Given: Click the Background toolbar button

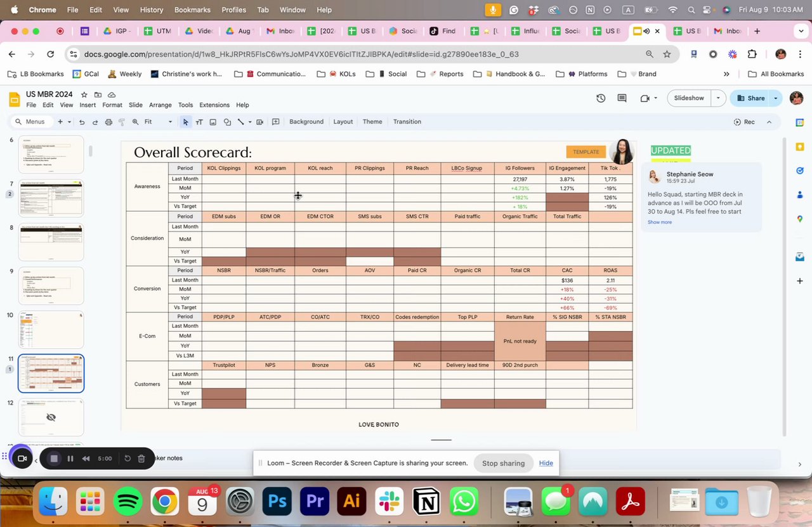Looking at the screenshot, I should pos(306,122).
